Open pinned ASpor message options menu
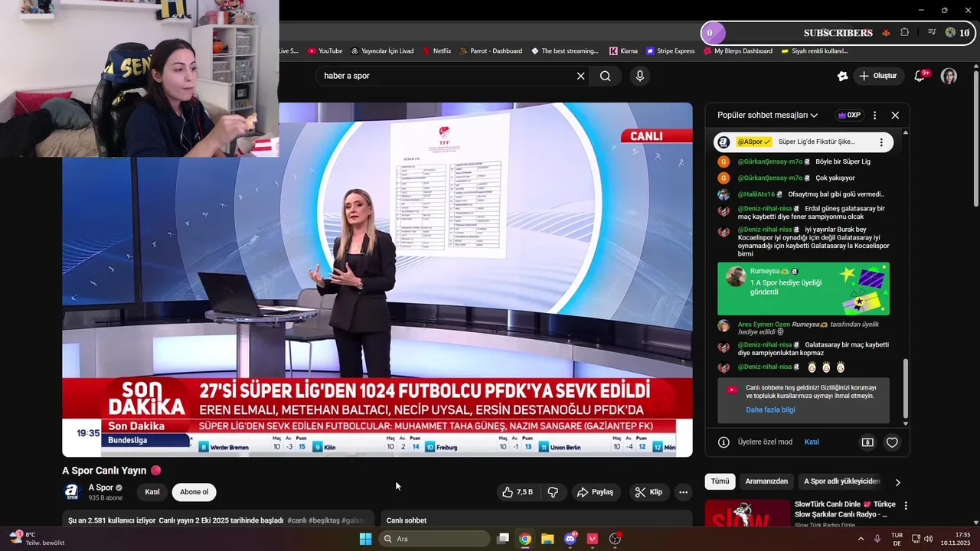The width and height of the screenshot is (980, 551). (x=881, y=142)
